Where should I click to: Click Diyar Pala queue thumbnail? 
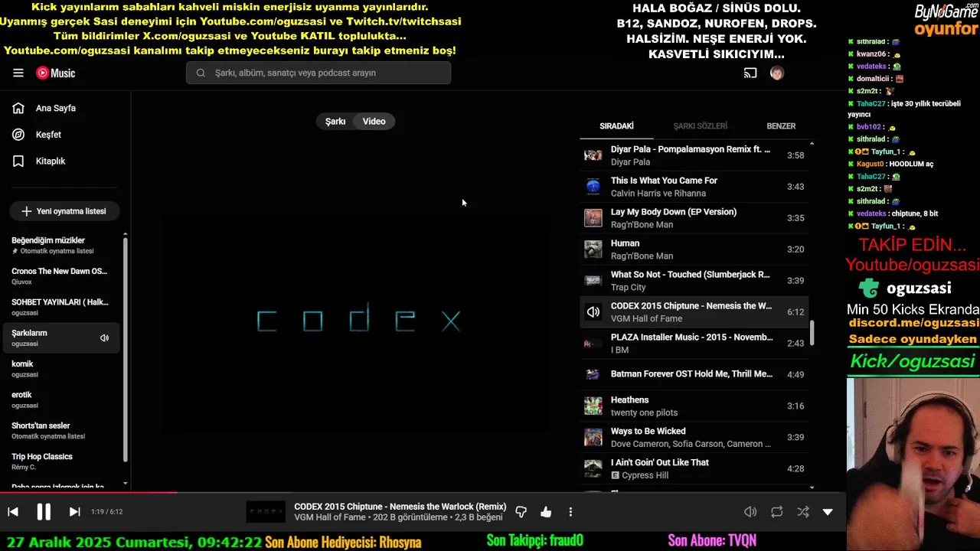coord(593,155)
